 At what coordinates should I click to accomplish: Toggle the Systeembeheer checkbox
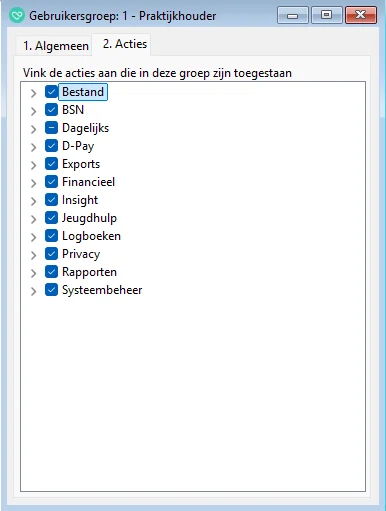(x=51, y=290)
